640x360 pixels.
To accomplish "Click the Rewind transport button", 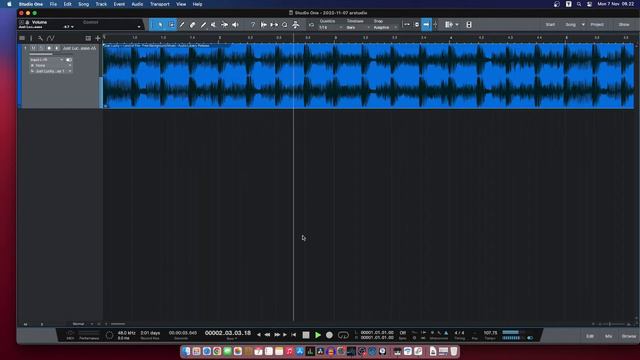I will click(267, 335).
